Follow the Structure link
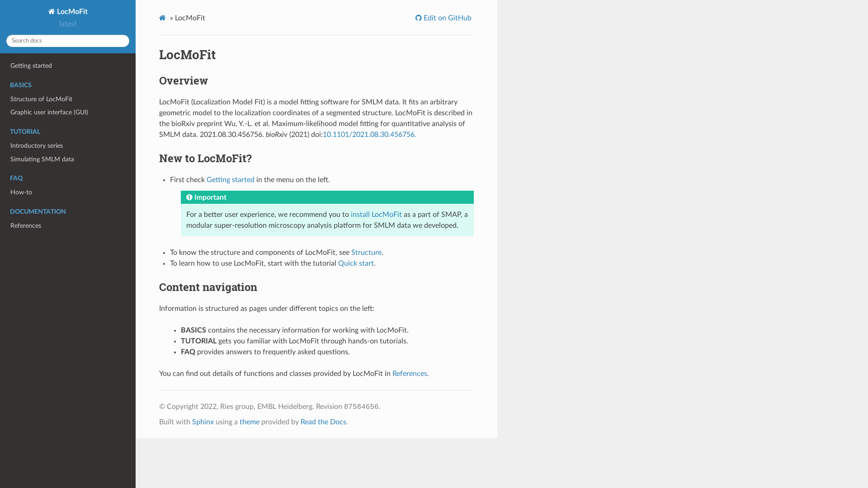868x488 pixels. 366,253
